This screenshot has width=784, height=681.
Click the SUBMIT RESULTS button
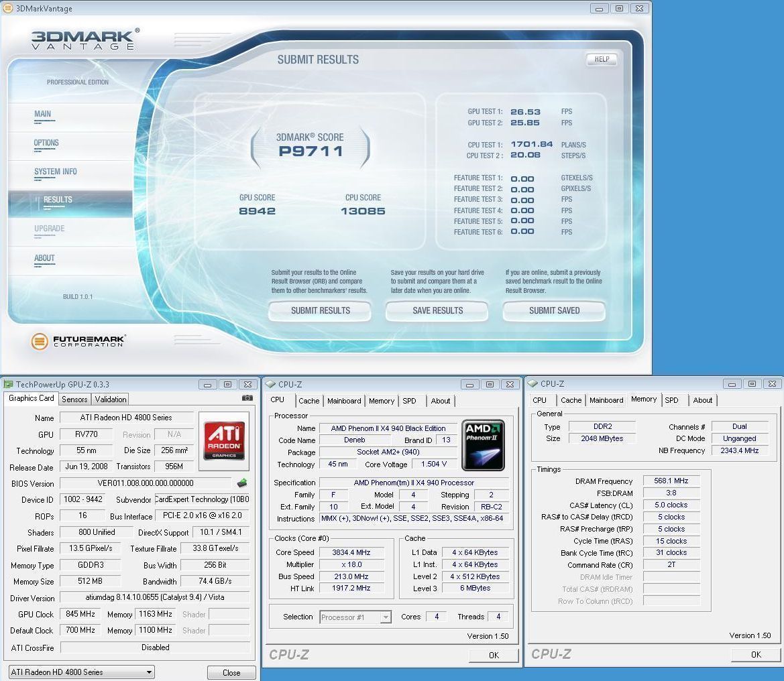320,311
